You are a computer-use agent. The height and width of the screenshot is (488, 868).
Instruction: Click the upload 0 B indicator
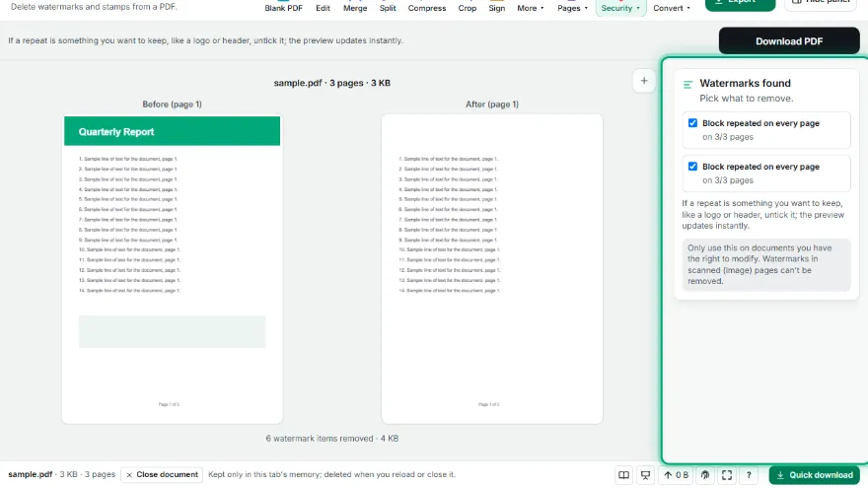pos(676,475)
